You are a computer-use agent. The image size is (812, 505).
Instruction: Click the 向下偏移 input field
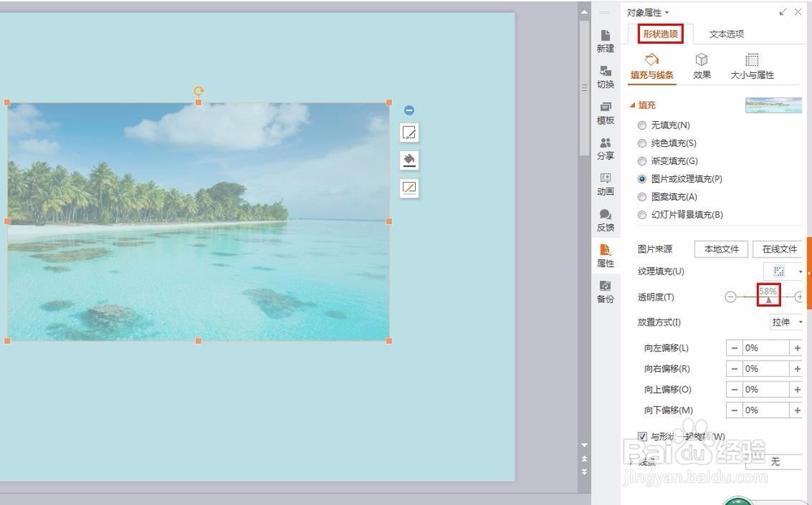766,410
